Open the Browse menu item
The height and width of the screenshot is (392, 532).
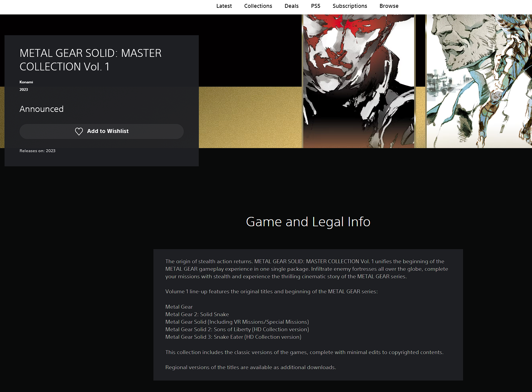click(389, 6)
